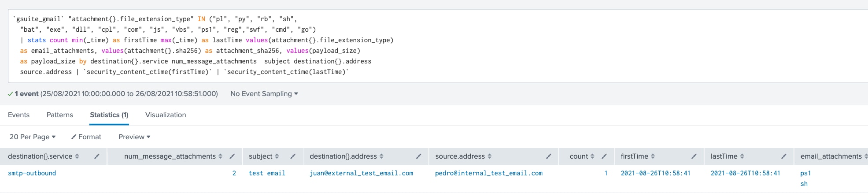This screenshot has height=193, width=868.
Task: Click pencil icon for lastTime column
Action: tap(784, 156)
